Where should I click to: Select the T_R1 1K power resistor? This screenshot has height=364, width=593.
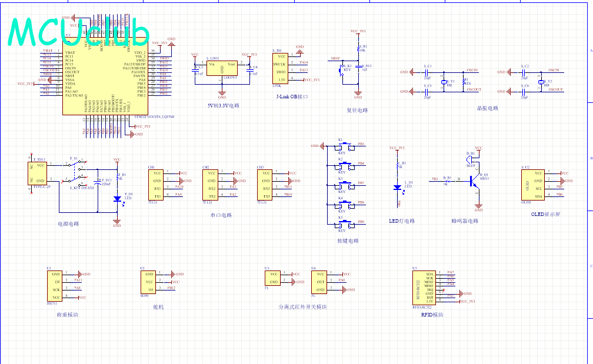click(x=117, y=177)
